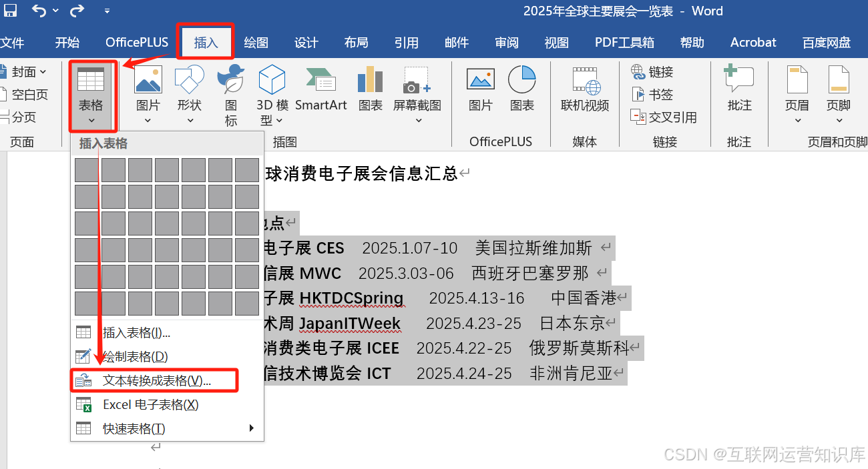Open the 帮助 tab
Viewport: 868px width, 469px height.
[692, 43]
